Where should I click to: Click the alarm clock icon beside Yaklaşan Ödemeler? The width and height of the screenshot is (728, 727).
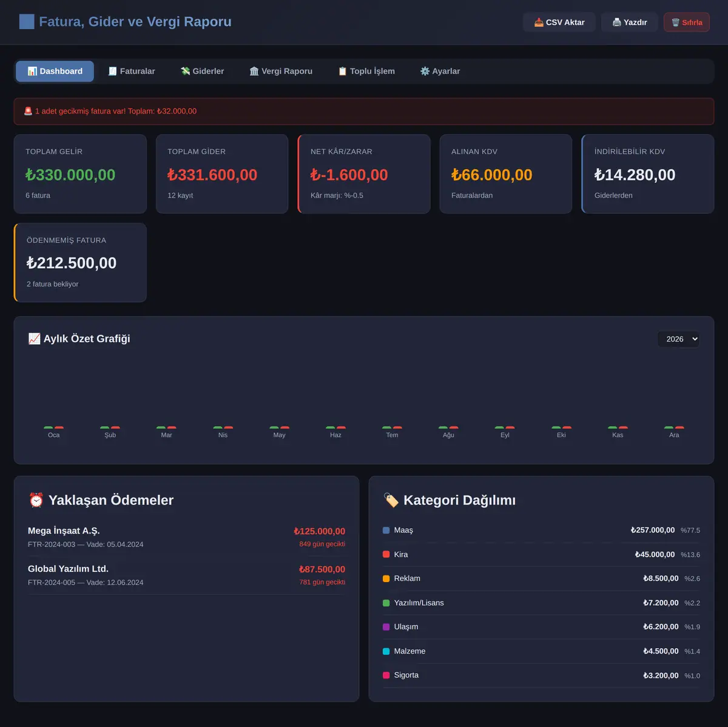tap(36, 500)
